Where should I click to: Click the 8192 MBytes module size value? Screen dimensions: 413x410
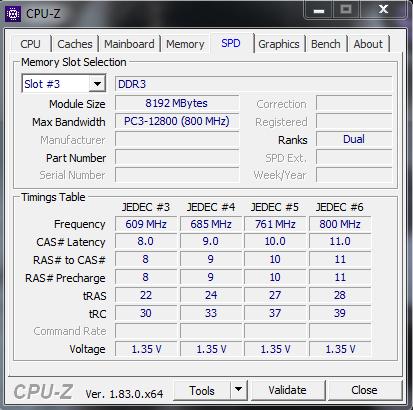pos(177,103)
